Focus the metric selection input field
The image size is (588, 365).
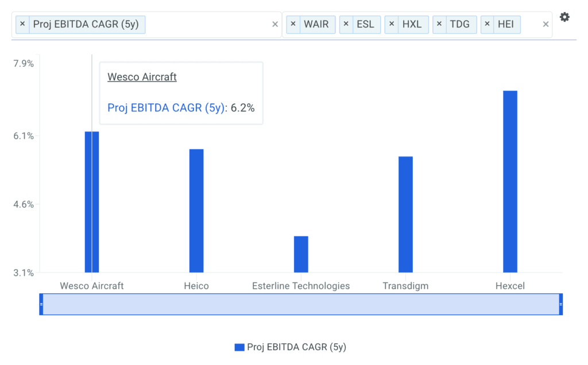(207, 24)
